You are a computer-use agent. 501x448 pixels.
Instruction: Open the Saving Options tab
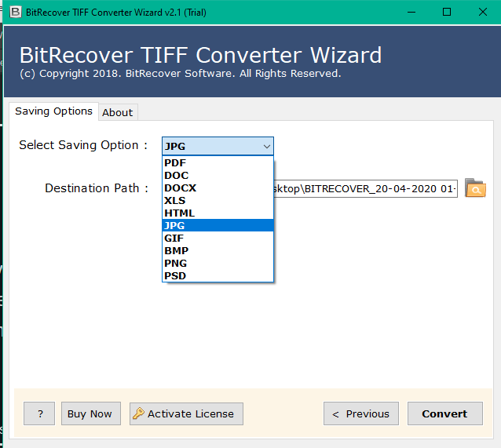click(53, 111)
